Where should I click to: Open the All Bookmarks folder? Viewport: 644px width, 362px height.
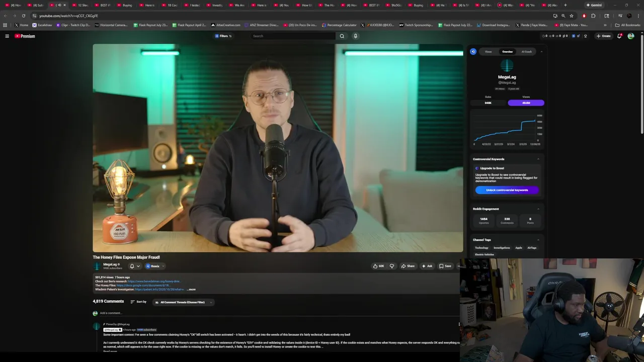point(627,25)
